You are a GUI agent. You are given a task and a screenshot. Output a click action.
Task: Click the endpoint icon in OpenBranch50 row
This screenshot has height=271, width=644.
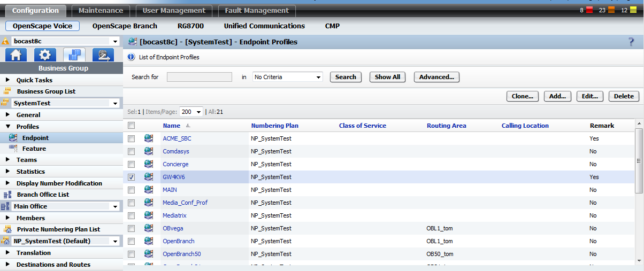click(148, 254)
